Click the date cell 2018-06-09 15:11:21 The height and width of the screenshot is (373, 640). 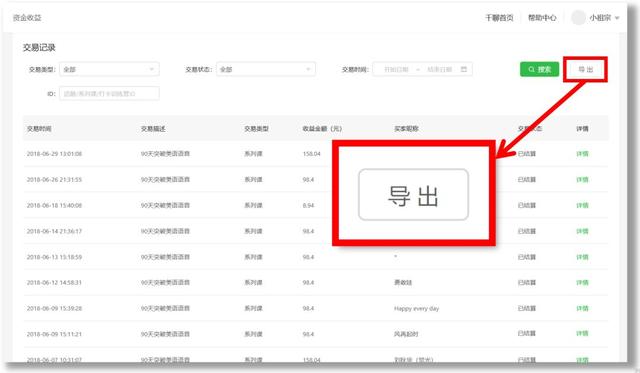tap(54, 334)
